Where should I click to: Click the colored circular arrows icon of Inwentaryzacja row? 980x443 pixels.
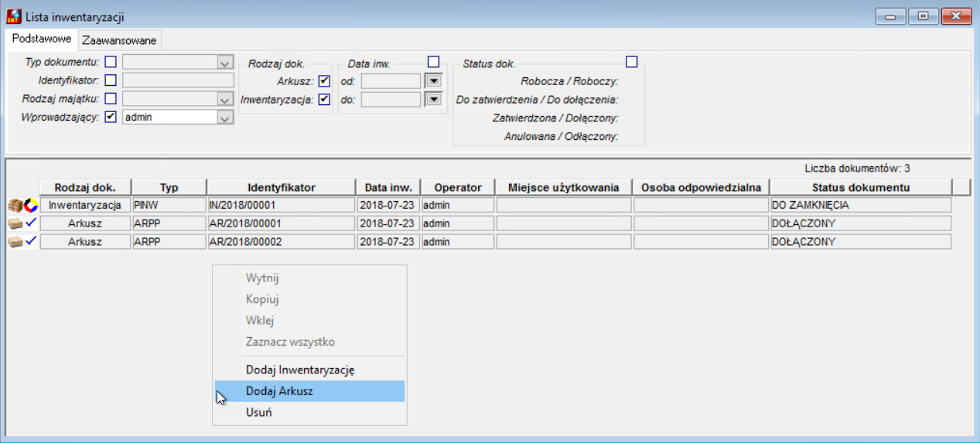31,205
